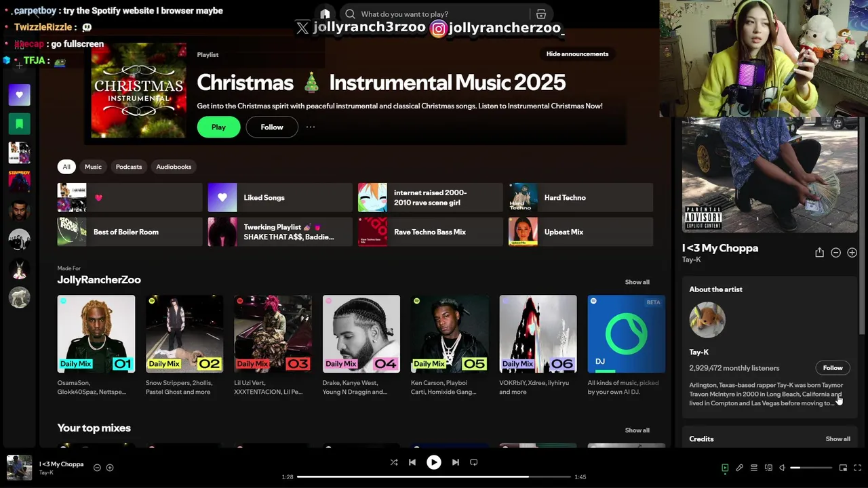Open the Upbeat Mix tile
The height and width of the screenshot is (488, 868).
tap(580, 232)
